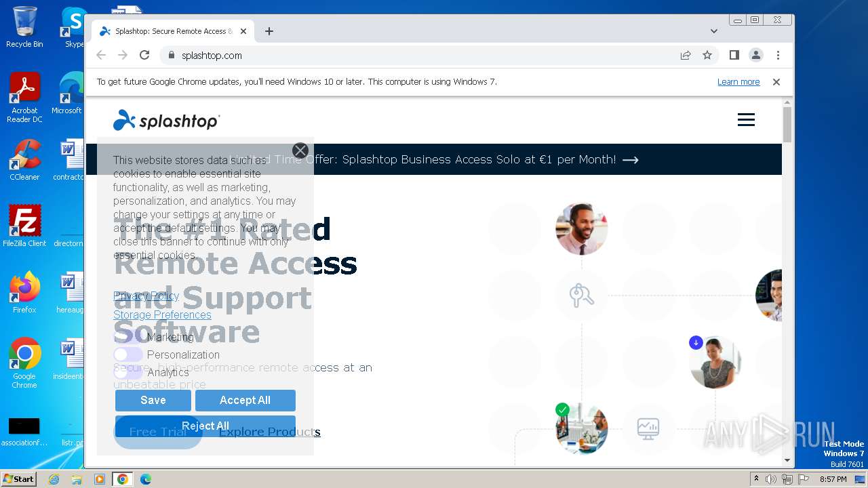Open the Privacy Policy link
The image size is (868, 488).
(x=146, y=296)
